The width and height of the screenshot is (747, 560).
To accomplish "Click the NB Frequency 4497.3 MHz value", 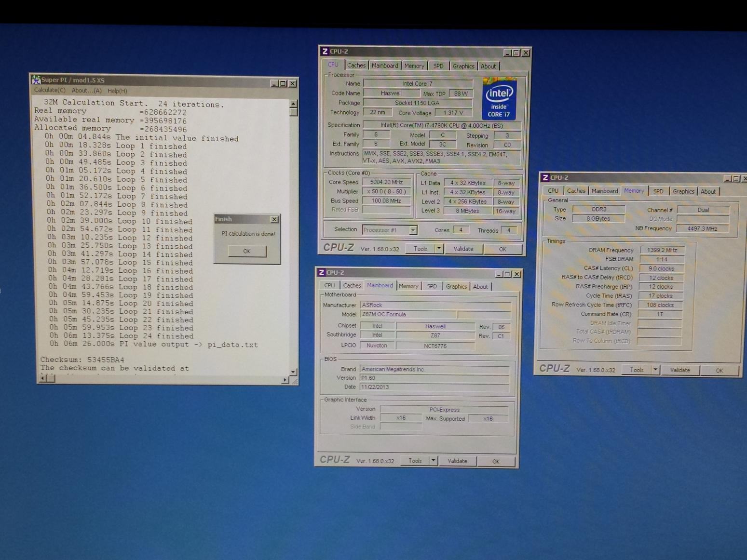I will point(702,229).
